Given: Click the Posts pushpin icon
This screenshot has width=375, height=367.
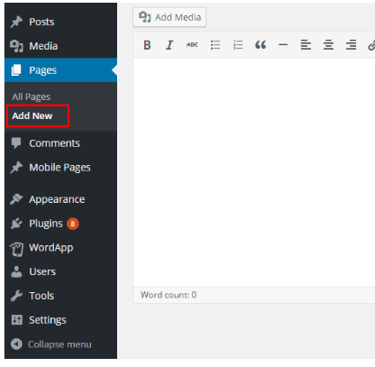Looking at the screenshot, I should point(16,22).
